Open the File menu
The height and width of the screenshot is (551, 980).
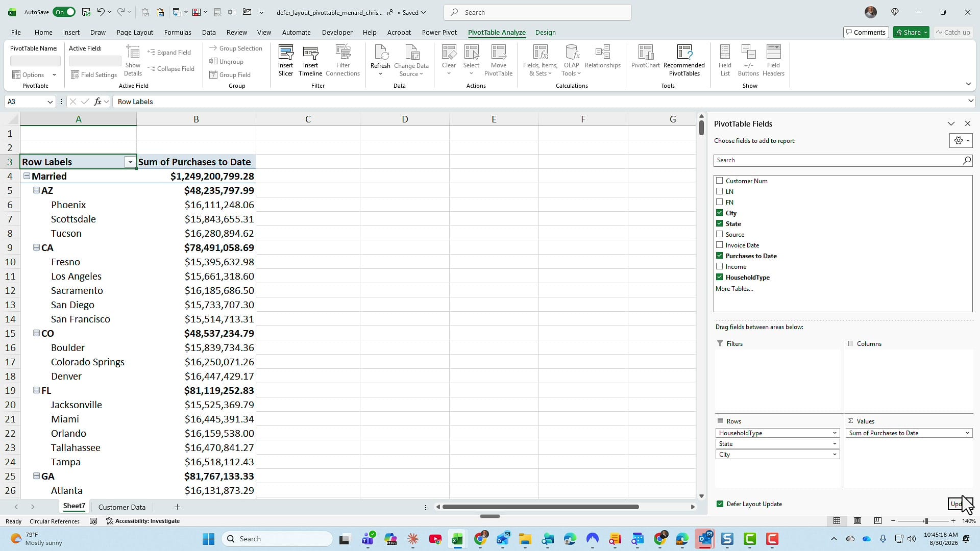(16, 32)
